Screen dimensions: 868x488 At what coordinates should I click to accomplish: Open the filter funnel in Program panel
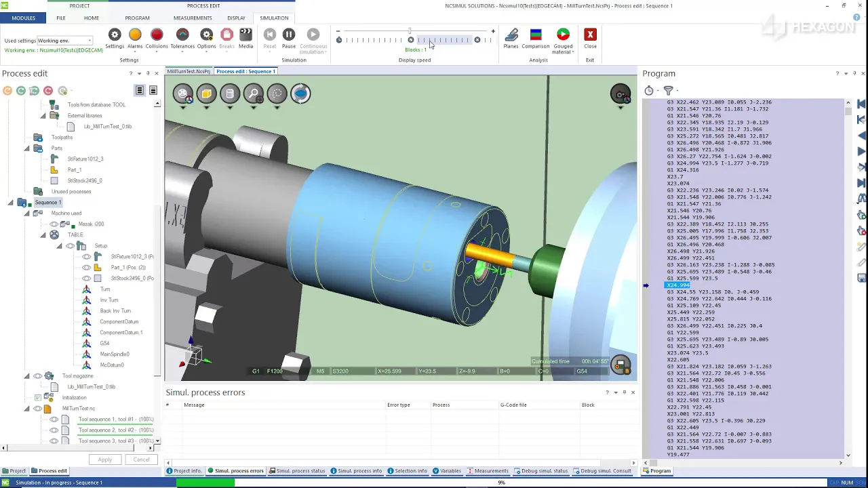[668, 90]
